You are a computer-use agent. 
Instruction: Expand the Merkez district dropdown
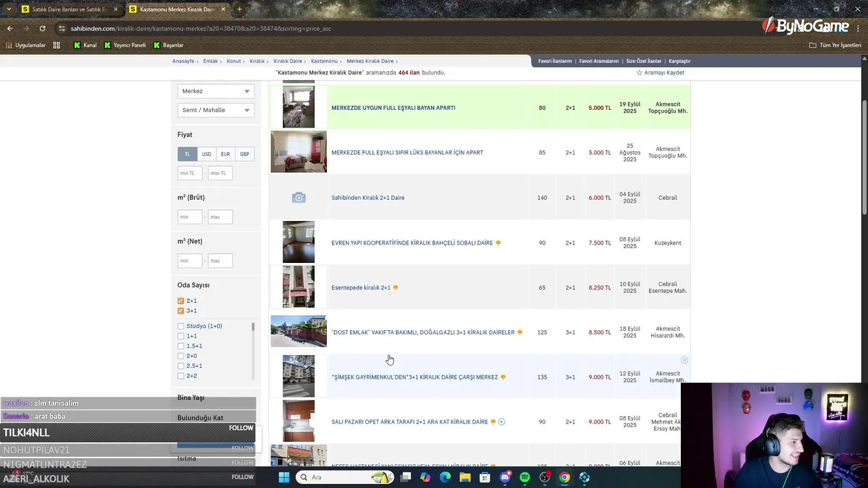(216, 91)
